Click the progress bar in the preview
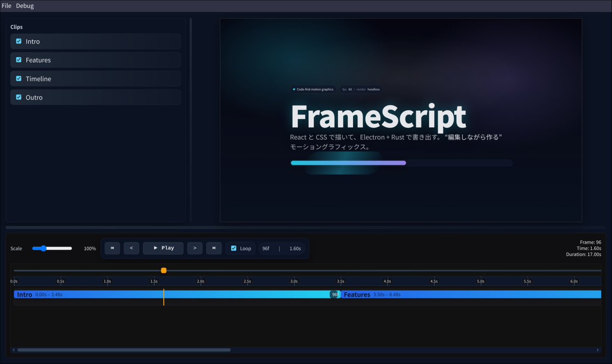 (402, 163)
